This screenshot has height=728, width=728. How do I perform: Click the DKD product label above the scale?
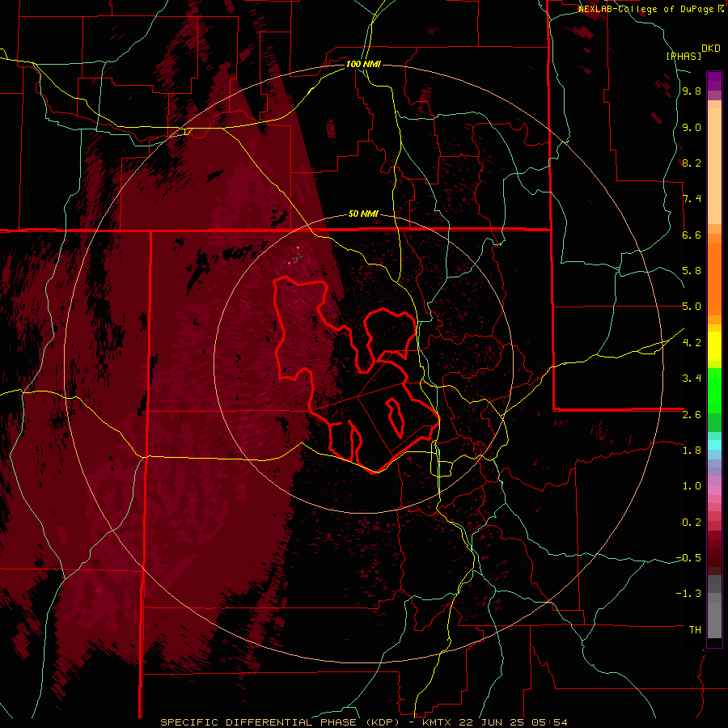tap(711, 49)
